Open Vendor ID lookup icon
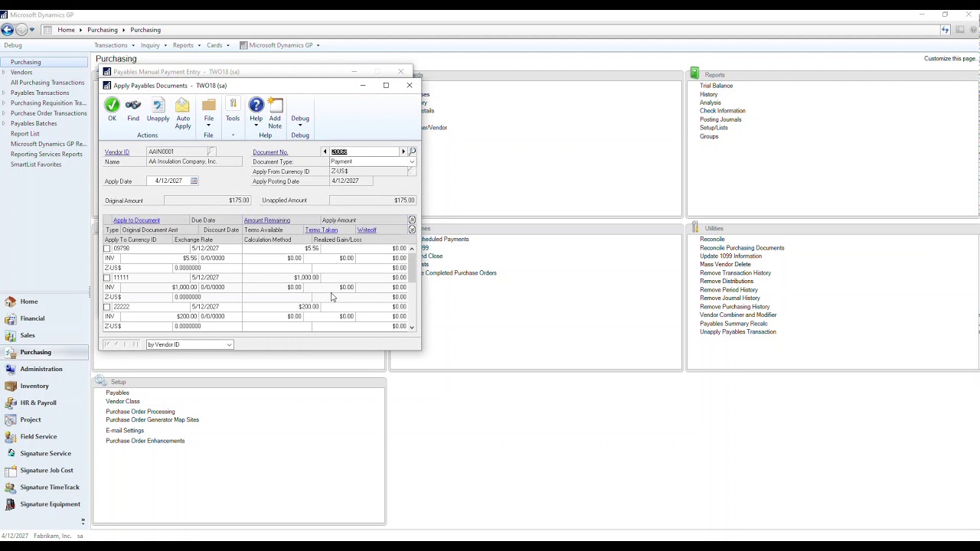Viewport: 980px width, 551px height. 212,152
